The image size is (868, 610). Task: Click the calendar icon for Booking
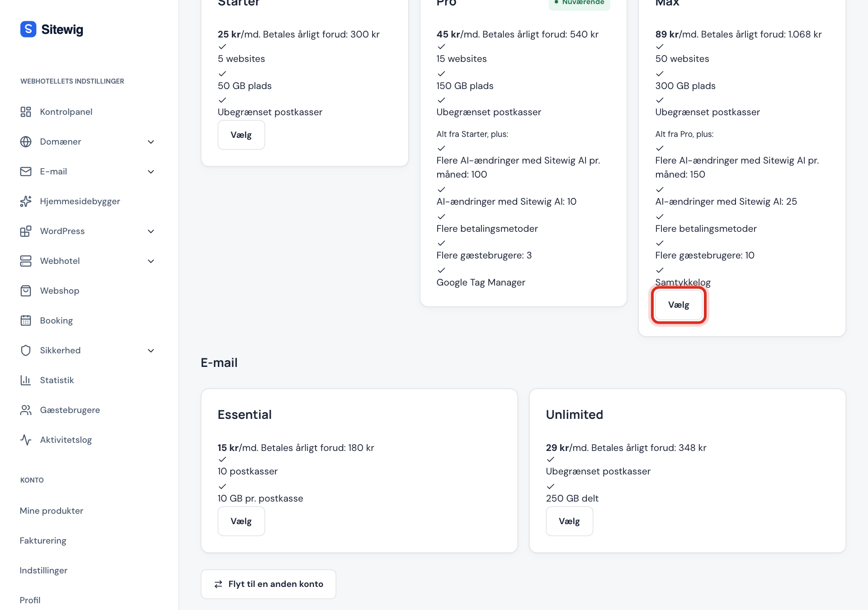coord(26,321)
